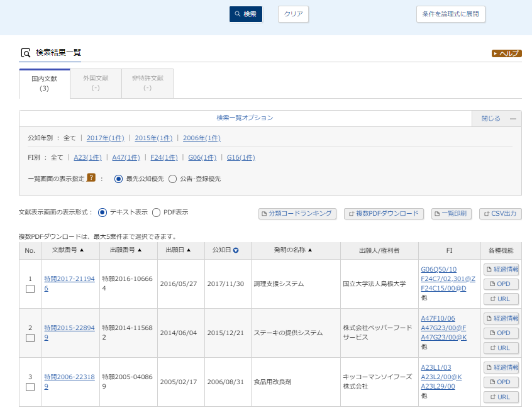This screenshot has height=415, width=532.
Task: Switch to the 外国文献 tab
Action: tap(96, 84)
